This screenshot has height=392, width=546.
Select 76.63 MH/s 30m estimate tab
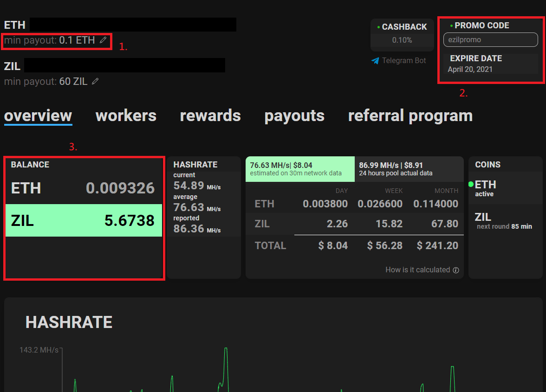click(x=300, y=169)
